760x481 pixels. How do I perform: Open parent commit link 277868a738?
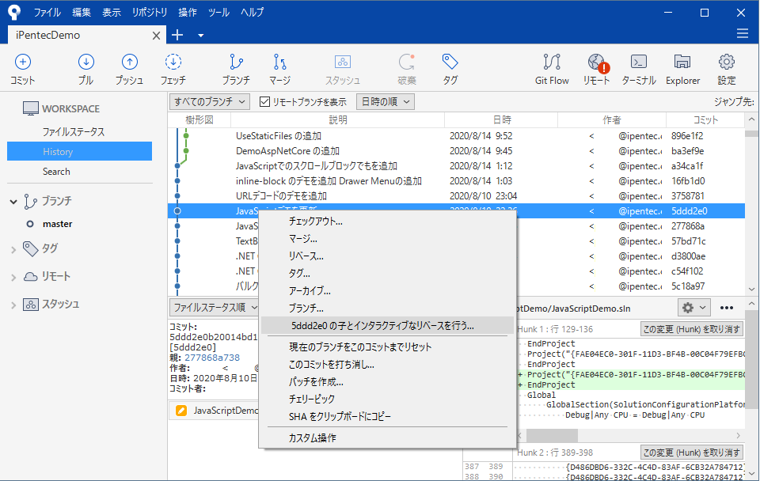[212, 357]
